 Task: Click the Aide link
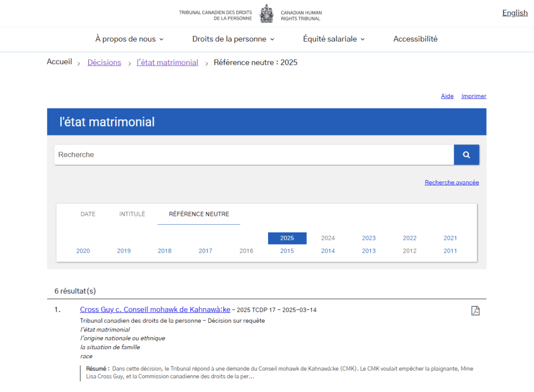tap(447, 96)
